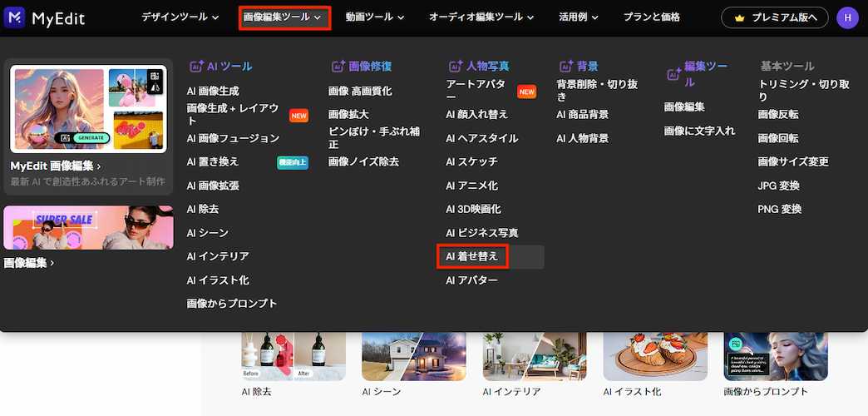The height and width of the screenshot is (416, 868).
Task: Select AI アバター
Action: (x=471, y=280)
